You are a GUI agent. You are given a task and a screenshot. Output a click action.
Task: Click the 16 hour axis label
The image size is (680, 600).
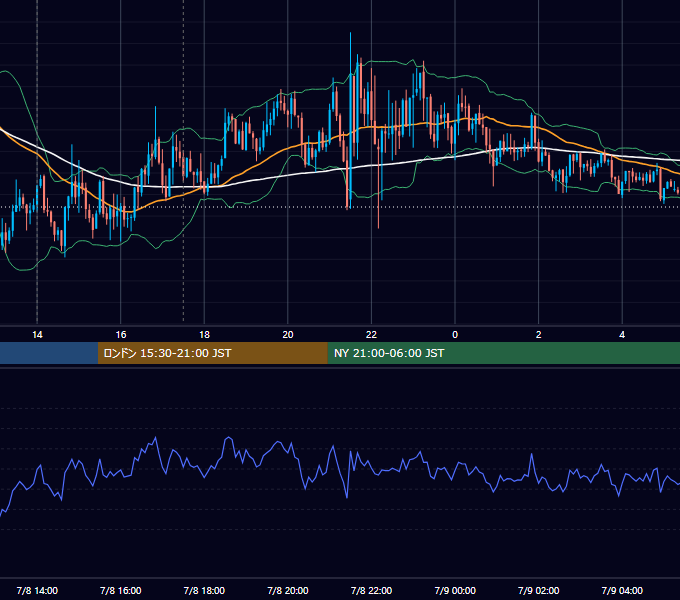tap(121, 335)
